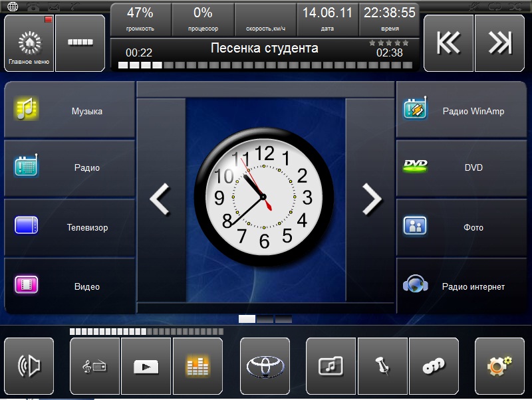532x400 pixels.
Task: Open the orange equalizer
Action: (198, 365)
